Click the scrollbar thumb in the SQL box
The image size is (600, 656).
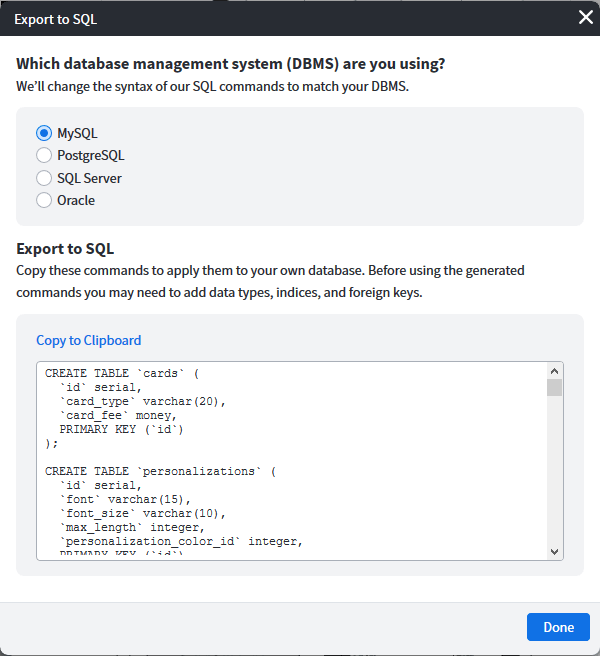[x=555, y=388]
